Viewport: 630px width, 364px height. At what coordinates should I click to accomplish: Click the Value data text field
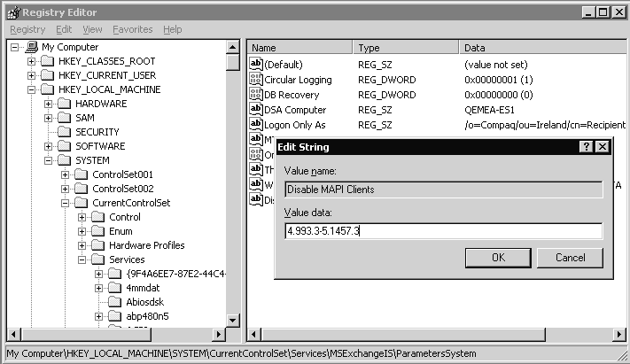click(443, 231)
